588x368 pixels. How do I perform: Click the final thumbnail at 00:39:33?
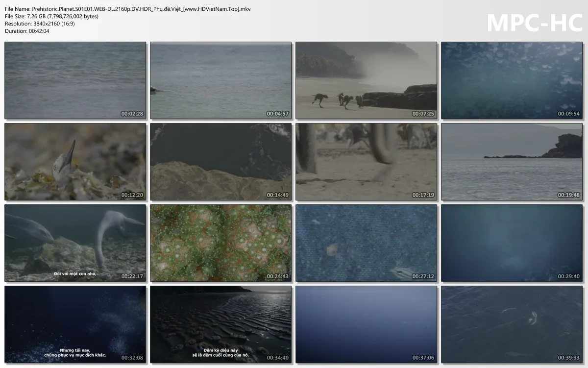pyautogui.click(x=511, y=324)
